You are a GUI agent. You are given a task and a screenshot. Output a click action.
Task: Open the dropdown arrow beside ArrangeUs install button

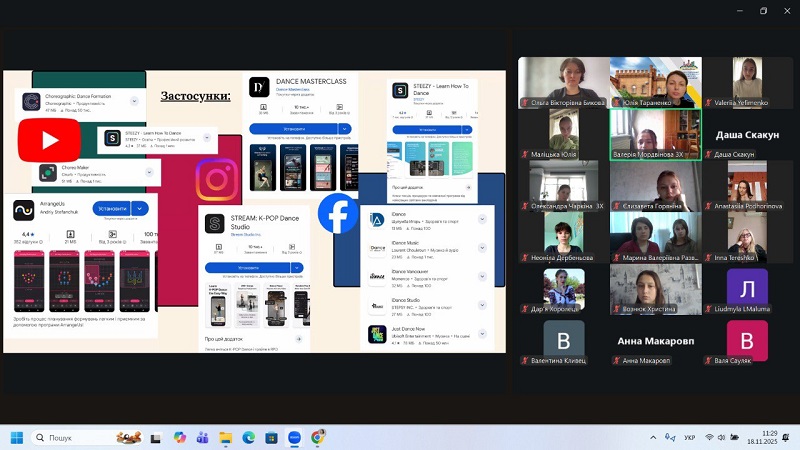point(140,208)
